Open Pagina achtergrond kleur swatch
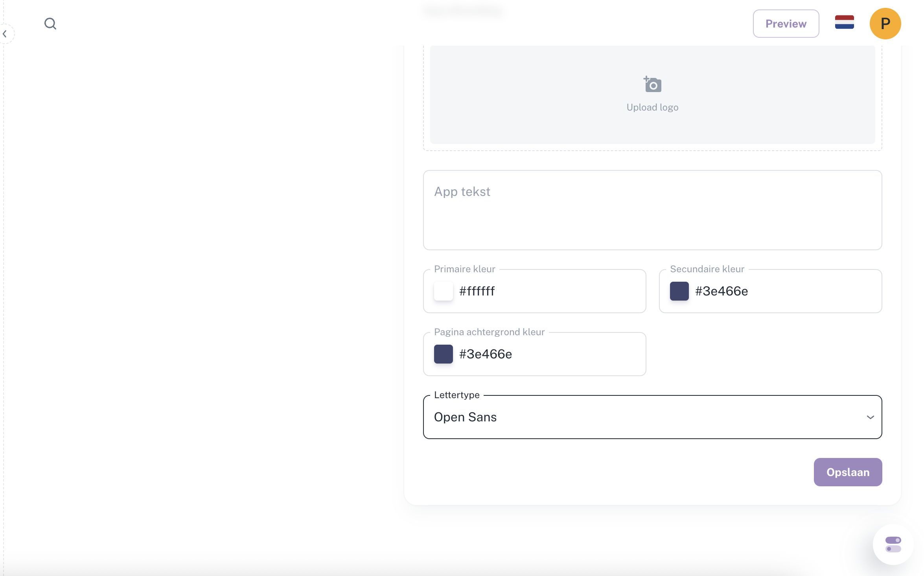 coord(443,354)
